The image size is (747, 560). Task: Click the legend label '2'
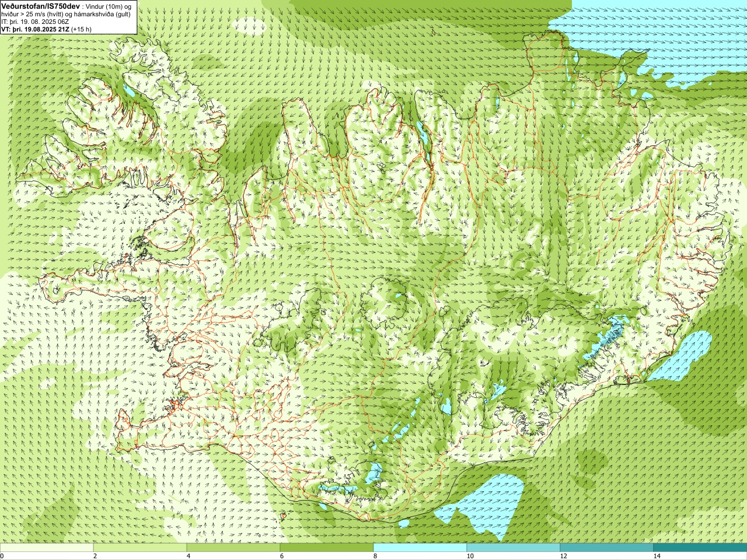click(x=95, y=556)
